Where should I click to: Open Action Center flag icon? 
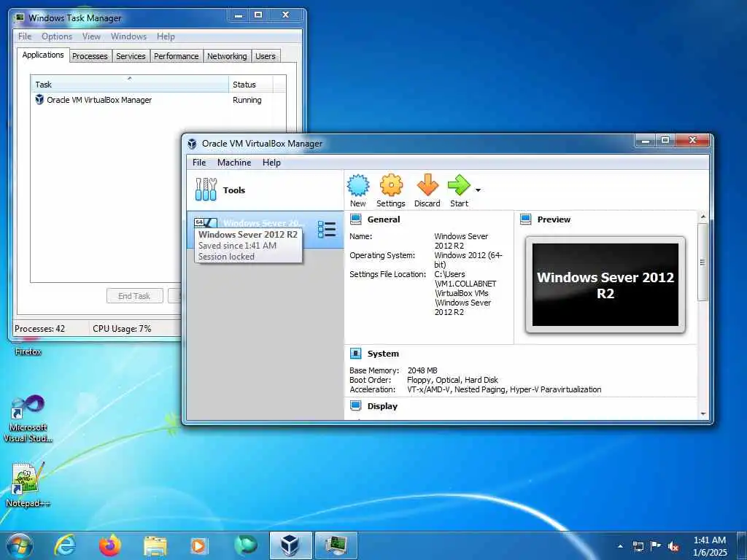(x=656, y=546)
